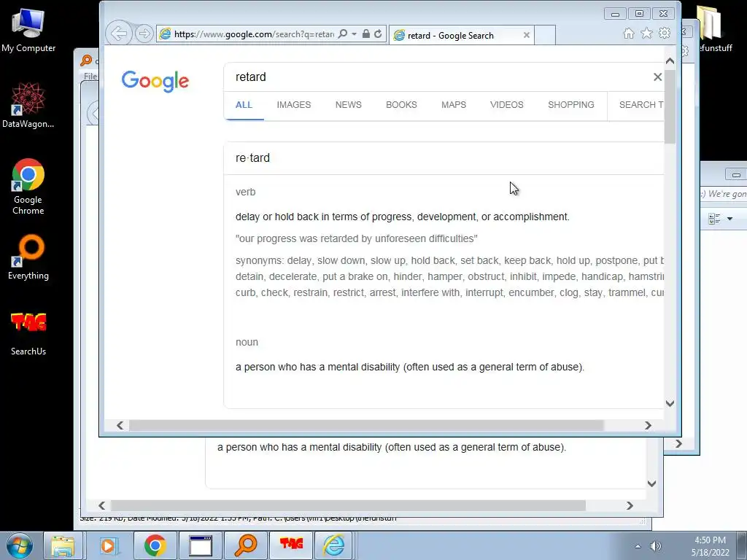This screenshot has height=560, width=747.
Task: Open the Everything desktop shortcut
Action: (x=28, y=257)
